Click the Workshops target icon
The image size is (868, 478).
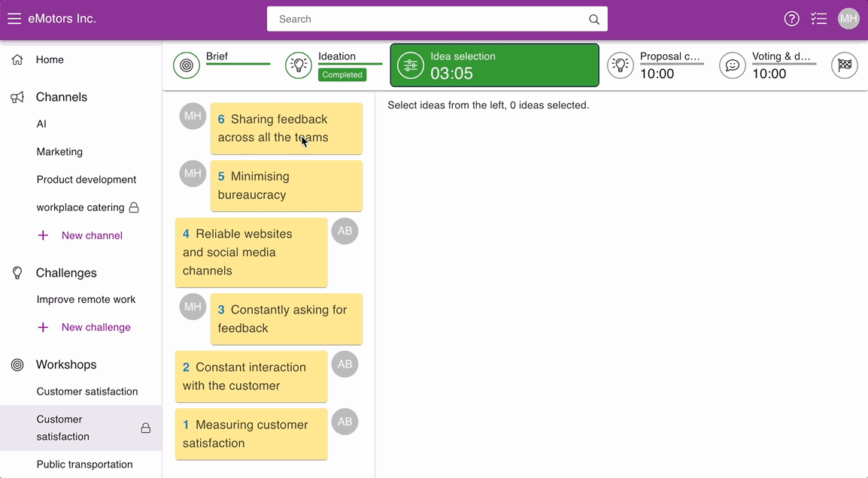(17, 365)
